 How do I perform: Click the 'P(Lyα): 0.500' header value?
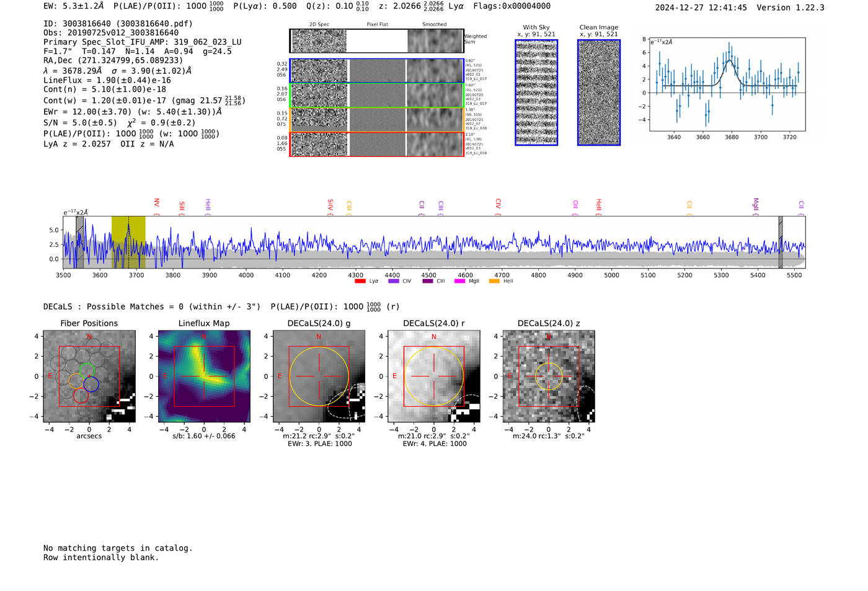pyautogui.click(x=265, y=6)
